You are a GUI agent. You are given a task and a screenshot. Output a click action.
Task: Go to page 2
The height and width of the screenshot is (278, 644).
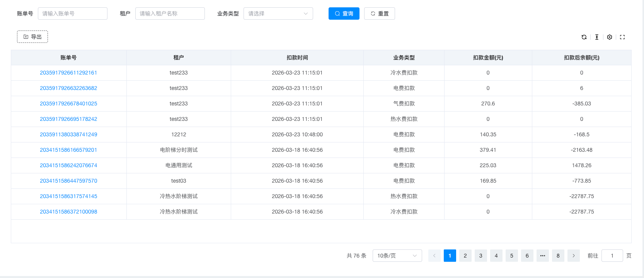pyautogui.click(x=465, y=256)
